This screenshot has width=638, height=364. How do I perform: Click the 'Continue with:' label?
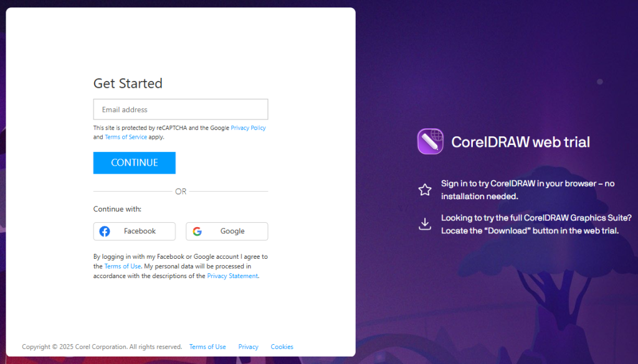(117, 209)
